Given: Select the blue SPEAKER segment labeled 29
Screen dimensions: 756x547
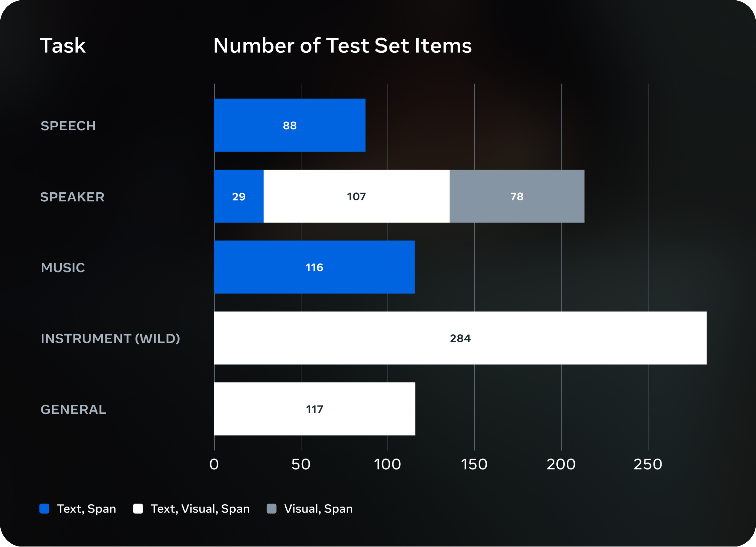Looking at the screenshot, I should pyautogui.click(x=239, y=196).
